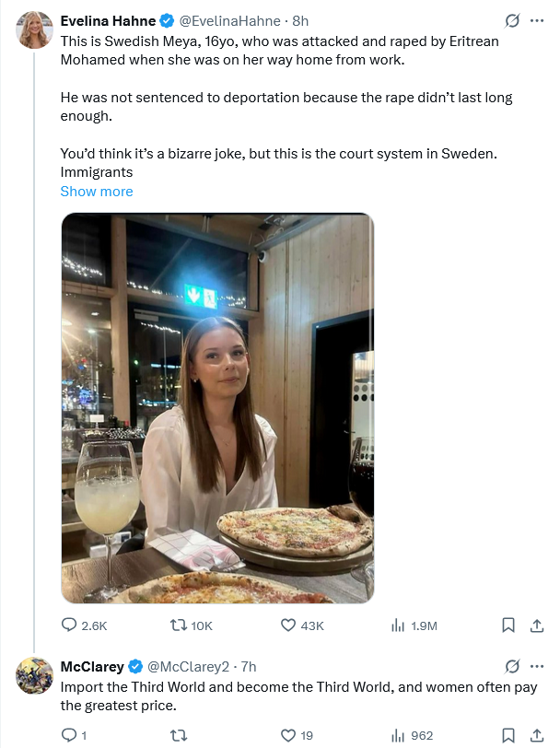Open the @McClarey2 handle link
This screenshot has width=560, height=748.
click(x=188, y=666)
